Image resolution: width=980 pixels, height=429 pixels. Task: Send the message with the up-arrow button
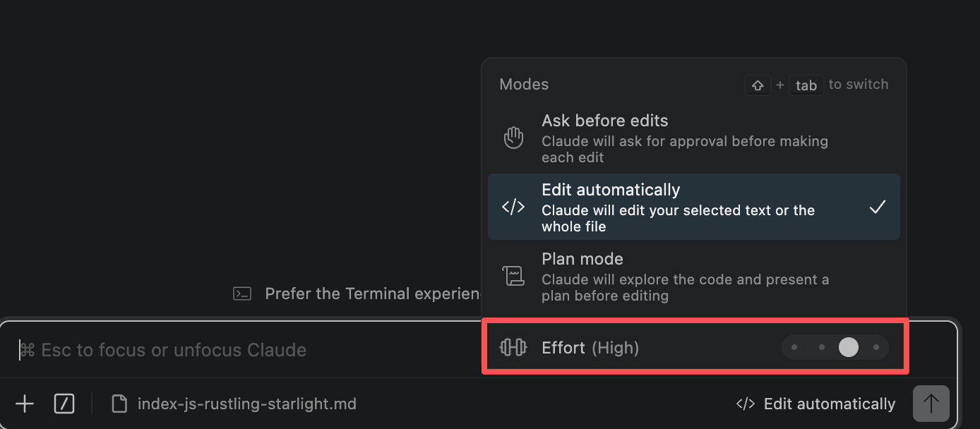coord(931,404)
